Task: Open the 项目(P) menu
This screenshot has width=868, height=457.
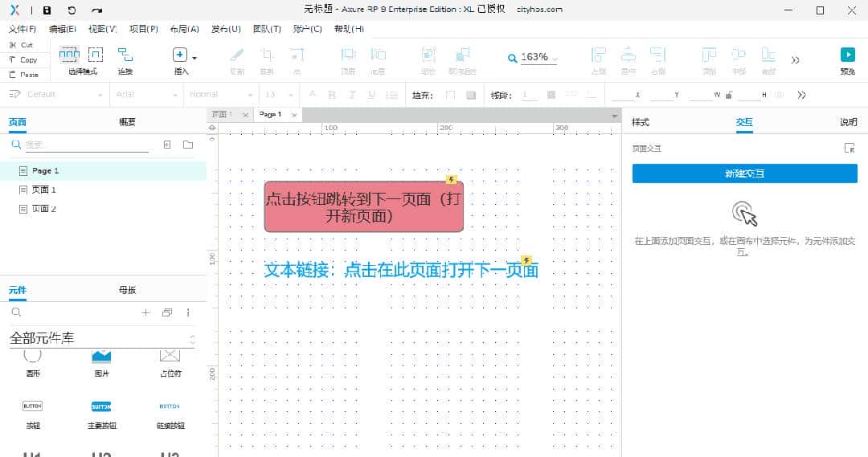Action: (143, 29)
